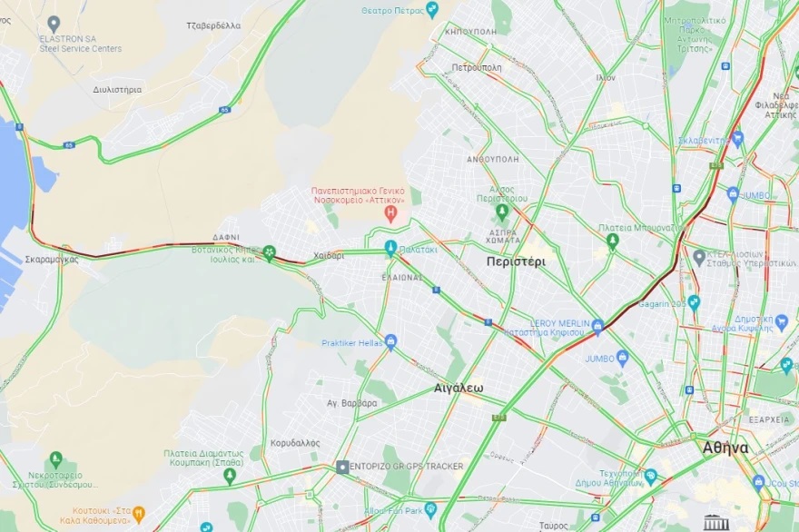
Task: Click the Κουτούκι restaurant orange pin
Action: point(138,514)
